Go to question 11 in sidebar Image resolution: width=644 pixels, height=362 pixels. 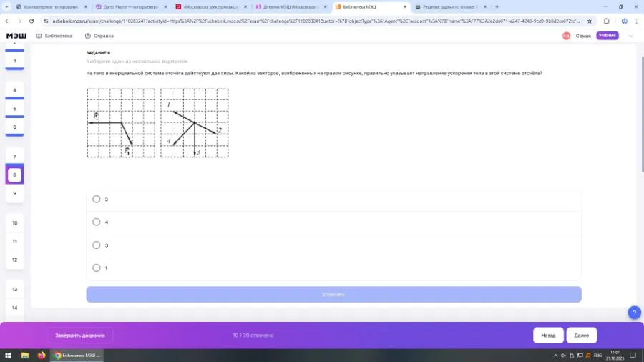click(15, 241)
